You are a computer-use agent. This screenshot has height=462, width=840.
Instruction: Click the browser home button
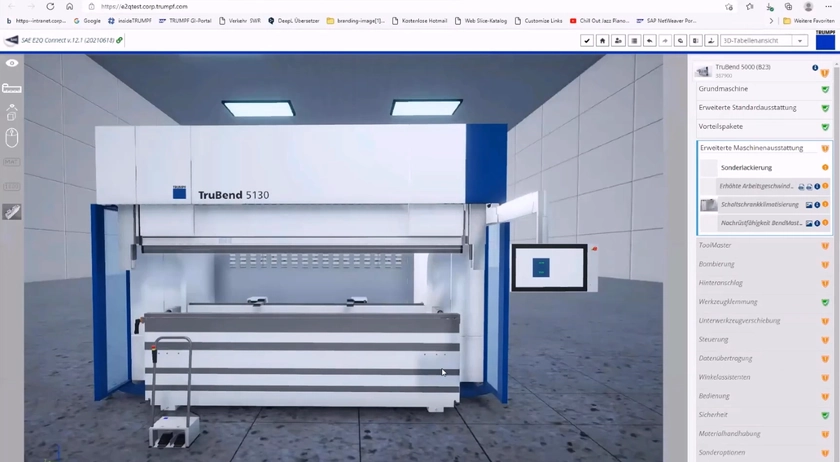pos(70,6)
